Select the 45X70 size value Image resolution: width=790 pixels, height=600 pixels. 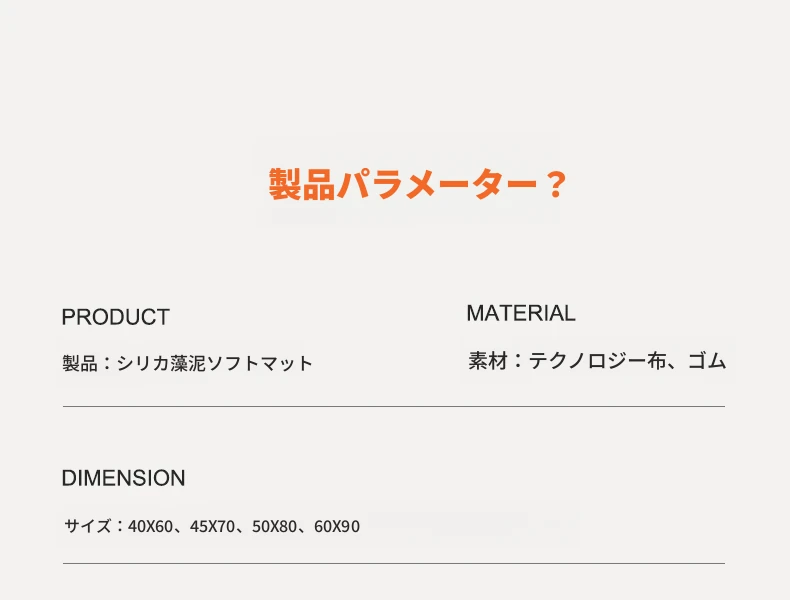pos(212,527)
